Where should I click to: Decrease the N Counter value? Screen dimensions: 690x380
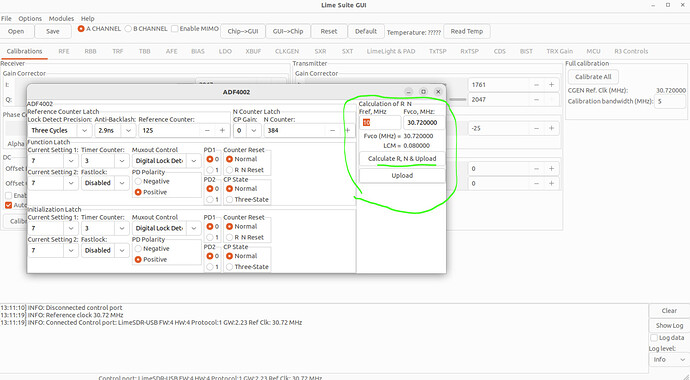(x=332, y=130)
